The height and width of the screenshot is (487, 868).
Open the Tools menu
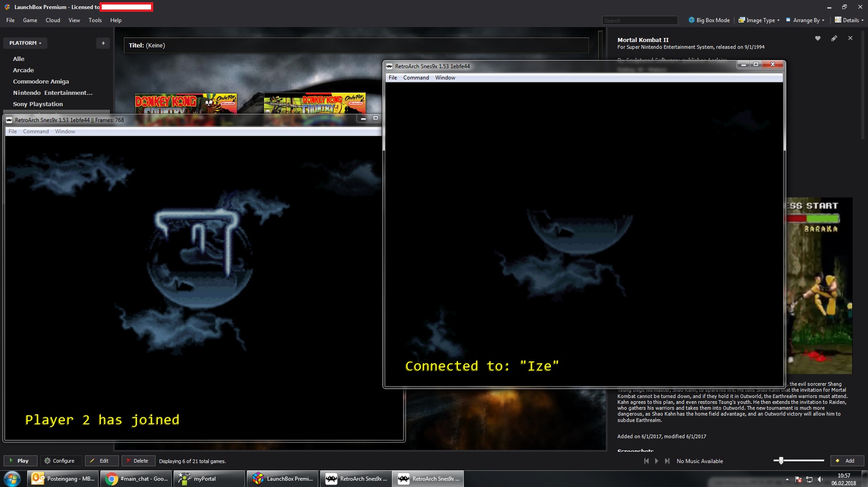coord(95,20)
